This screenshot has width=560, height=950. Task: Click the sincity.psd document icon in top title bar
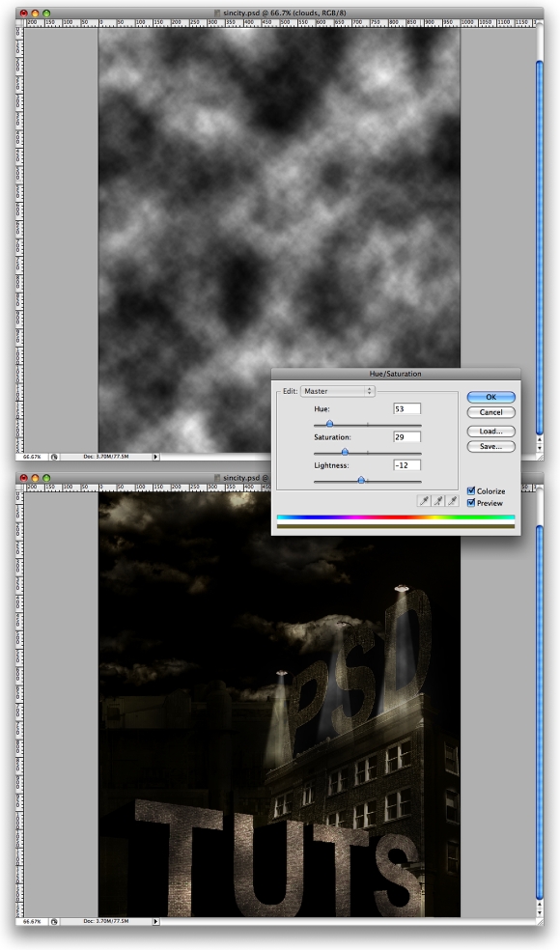click(x=217, y=13)
